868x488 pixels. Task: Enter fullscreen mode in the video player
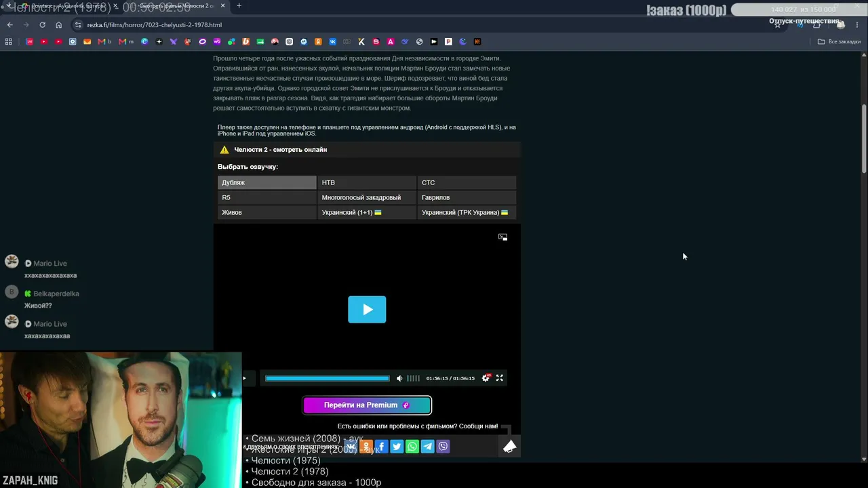pyautogui.click(x=500, y=378)
